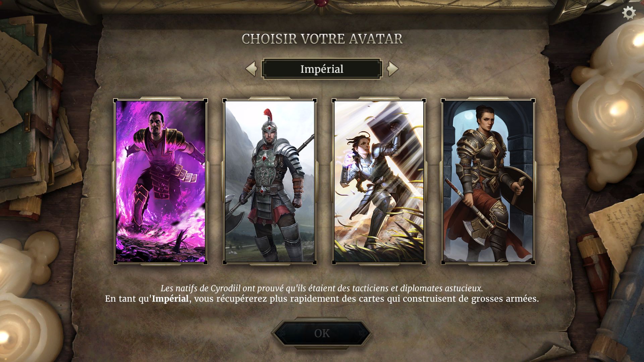Open the settings gear icon
Image resolution: width=644 pixels, height=362 pixels.
pyautogui.click(x=629, y=13)
